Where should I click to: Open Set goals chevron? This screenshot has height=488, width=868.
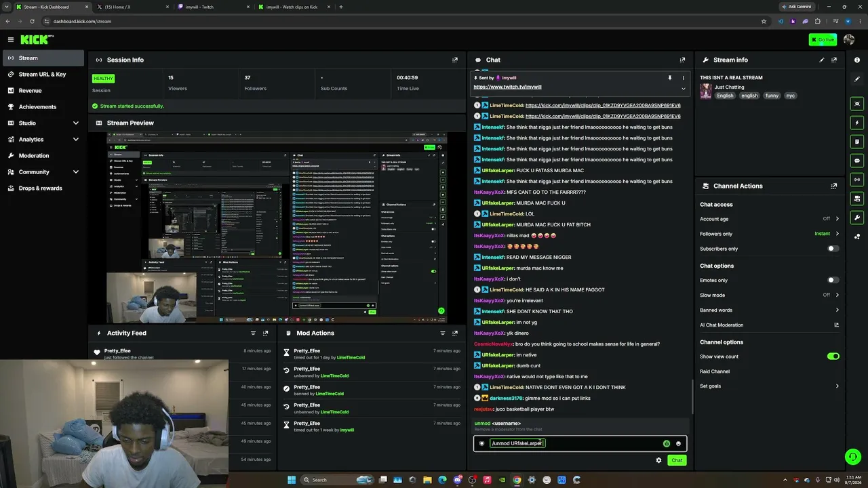pyautogui.click(x=837, y=386)
